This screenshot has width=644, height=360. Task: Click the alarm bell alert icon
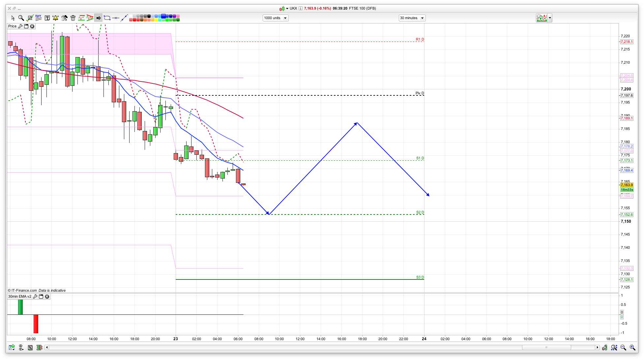click(55, 18)
